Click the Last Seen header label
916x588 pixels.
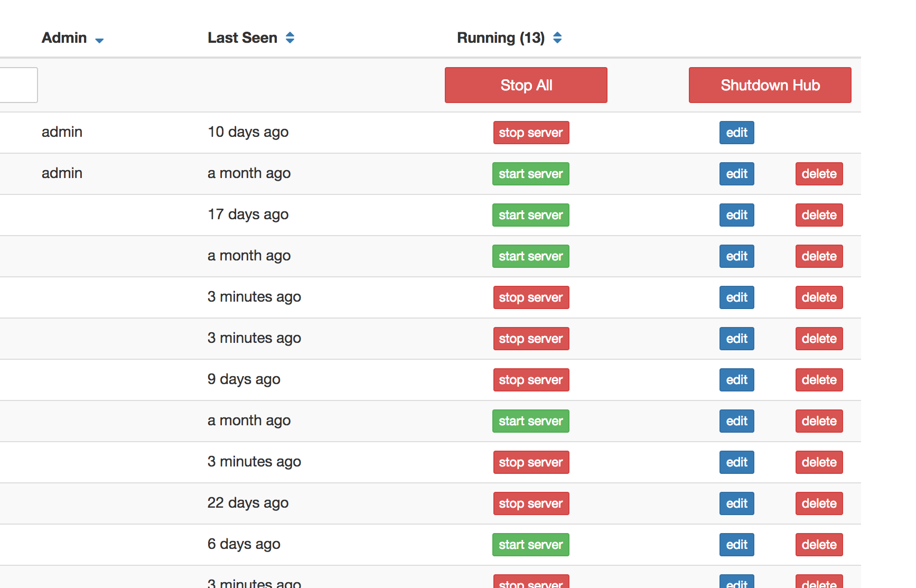click(242, 38)
